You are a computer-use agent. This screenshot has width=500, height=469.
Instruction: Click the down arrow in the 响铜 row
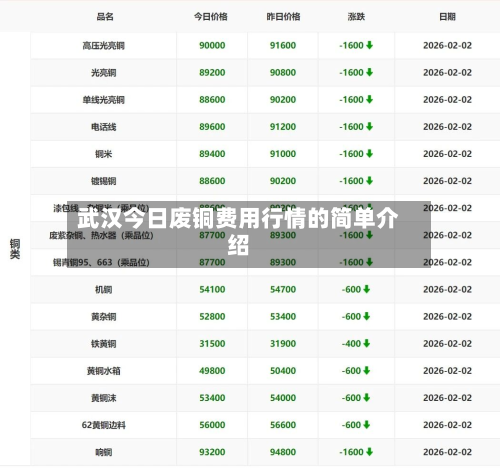click(x=369, y=452)
